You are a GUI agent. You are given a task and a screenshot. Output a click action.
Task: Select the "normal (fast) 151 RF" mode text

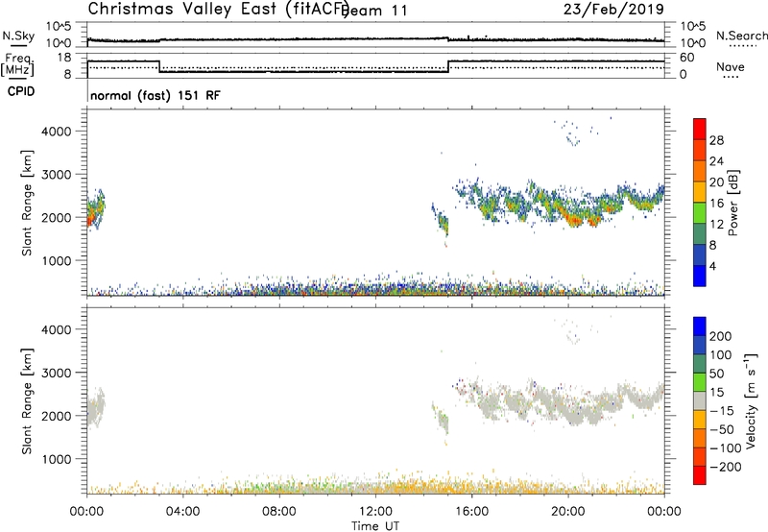[x=156, y=95]
